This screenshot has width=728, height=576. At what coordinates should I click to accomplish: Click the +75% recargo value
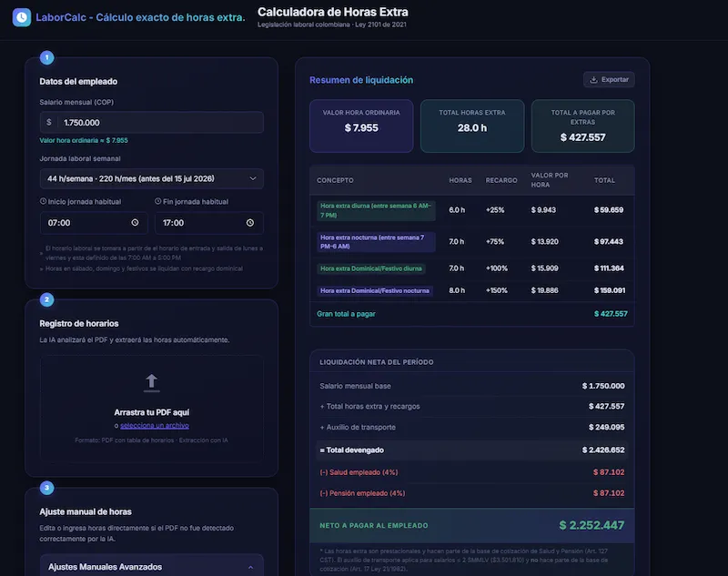click(495, 241)
